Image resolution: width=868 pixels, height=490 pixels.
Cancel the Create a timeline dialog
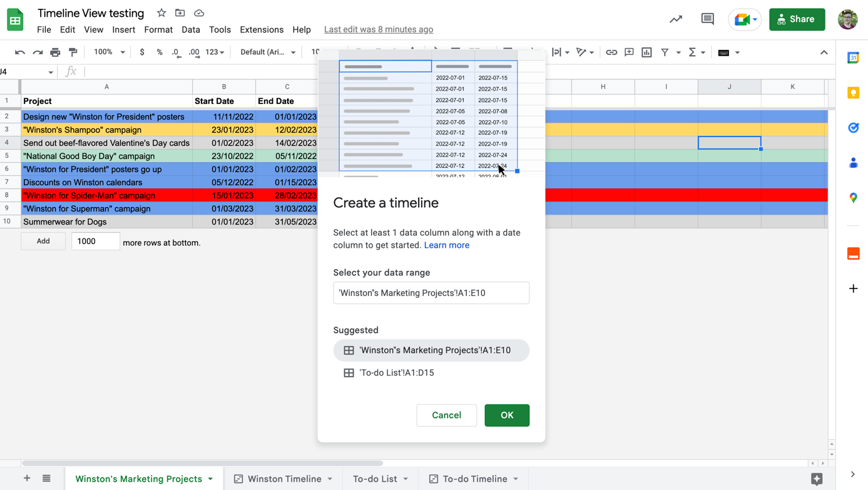(447, 416)
